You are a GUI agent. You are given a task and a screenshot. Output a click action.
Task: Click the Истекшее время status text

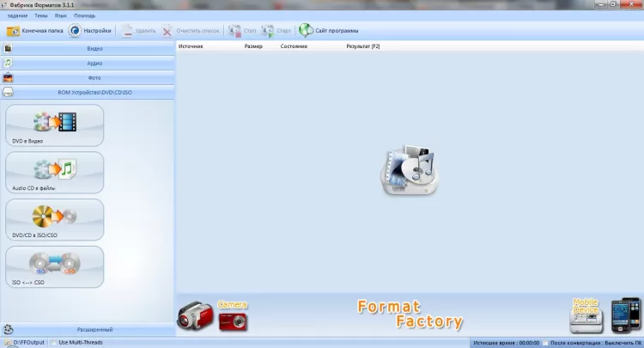tap(506, 343)
